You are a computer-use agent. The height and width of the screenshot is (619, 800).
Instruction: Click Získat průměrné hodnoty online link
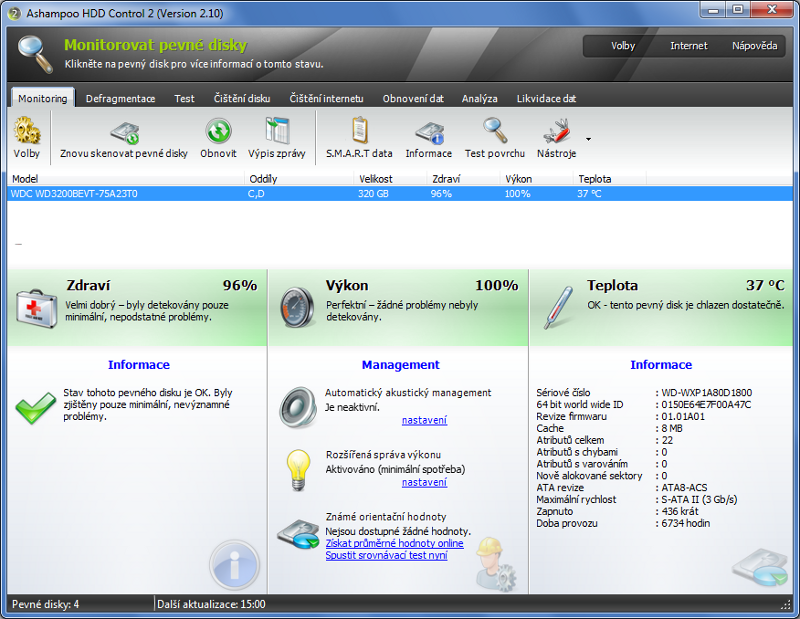(x=394, y=543)
